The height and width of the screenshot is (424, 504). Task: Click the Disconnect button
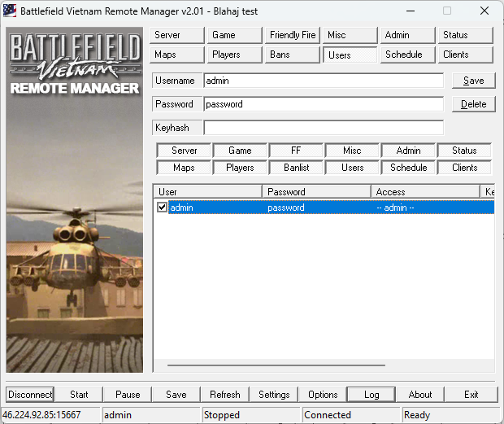pos(30,395)
